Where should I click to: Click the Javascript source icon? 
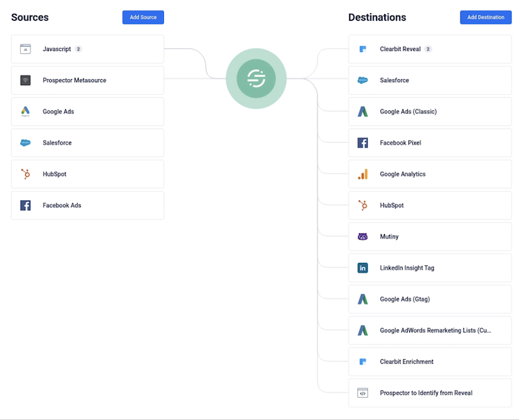coord(25,49)
